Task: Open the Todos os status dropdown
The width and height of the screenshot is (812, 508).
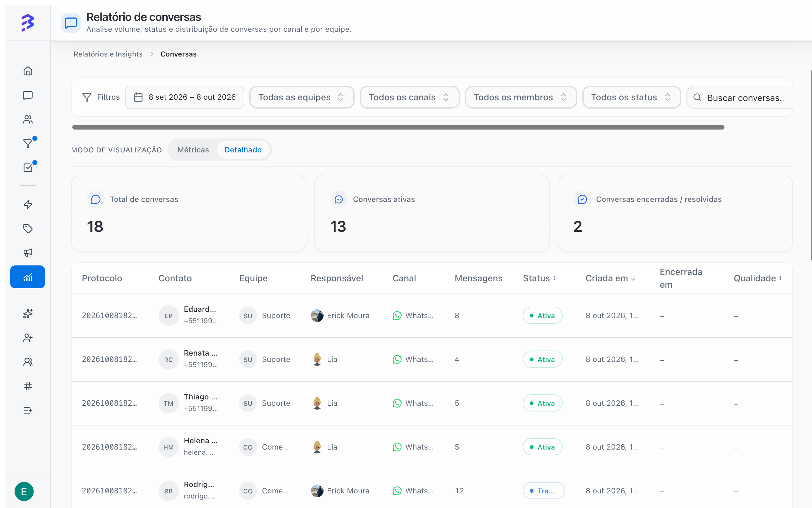Action: pyautogui.click(x=632, y=97)
